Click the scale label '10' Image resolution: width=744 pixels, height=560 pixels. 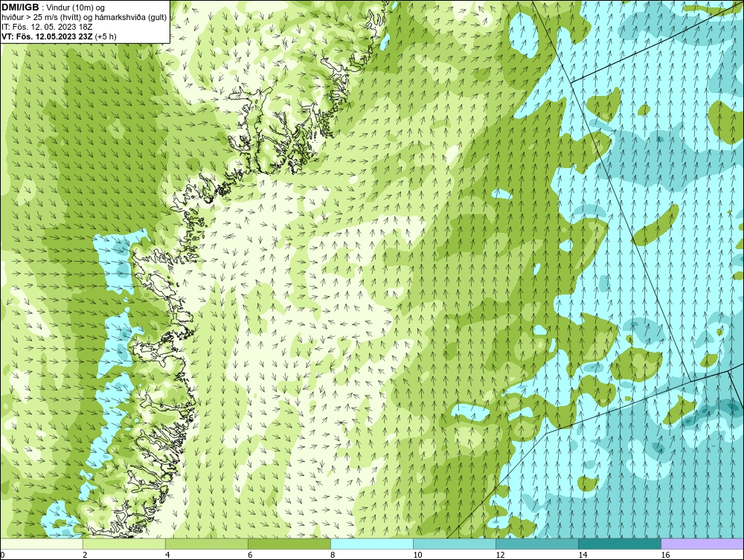click(x=417, y=555)
